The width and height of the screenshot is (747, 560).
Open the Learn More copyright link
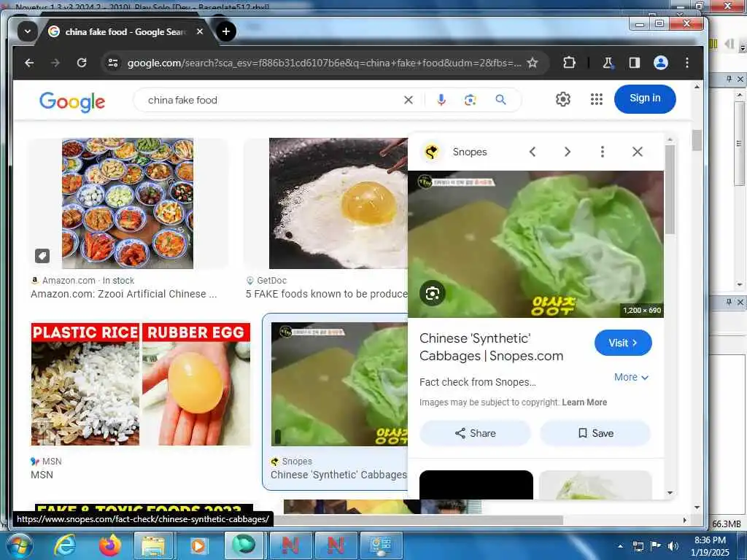pos(584,402)
